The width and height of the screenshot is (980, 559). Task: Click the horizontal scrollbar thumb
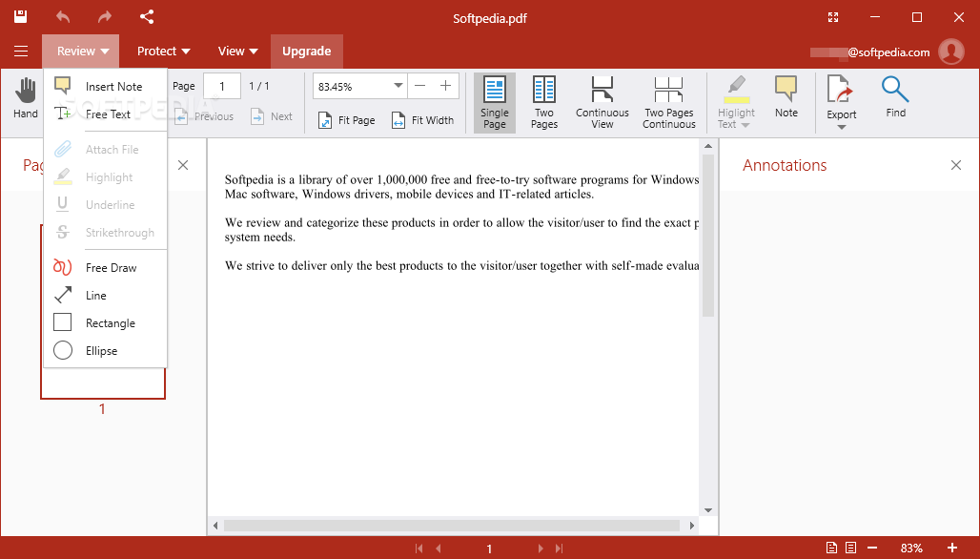[452, 526]
